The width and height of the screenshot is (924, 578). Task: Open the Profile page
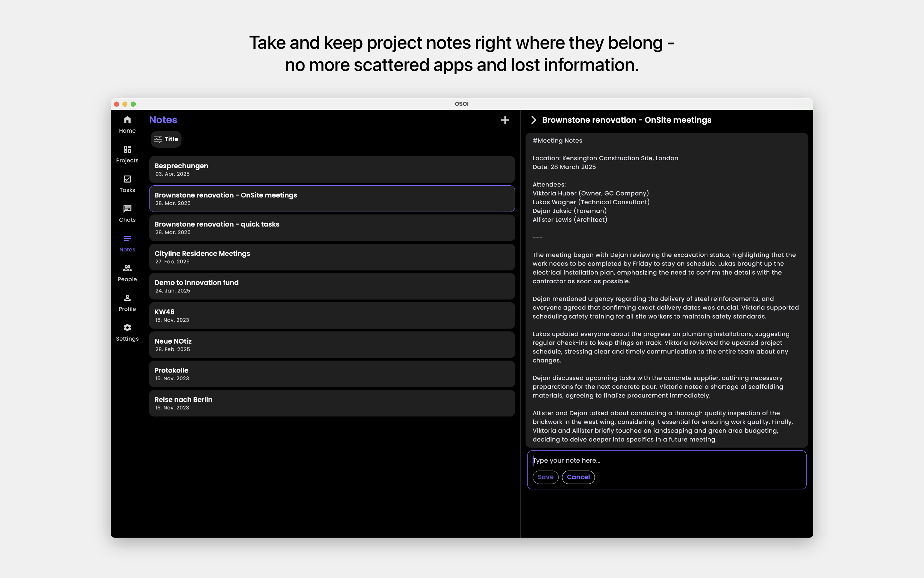click(x=127, y=303)
